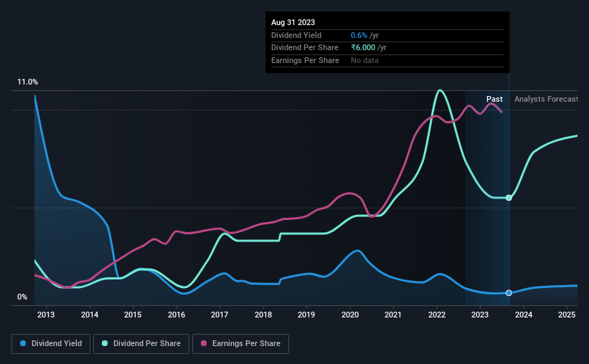Click the Analysts Forecast label
The image size is (589, 364).
tap(546, 99)
